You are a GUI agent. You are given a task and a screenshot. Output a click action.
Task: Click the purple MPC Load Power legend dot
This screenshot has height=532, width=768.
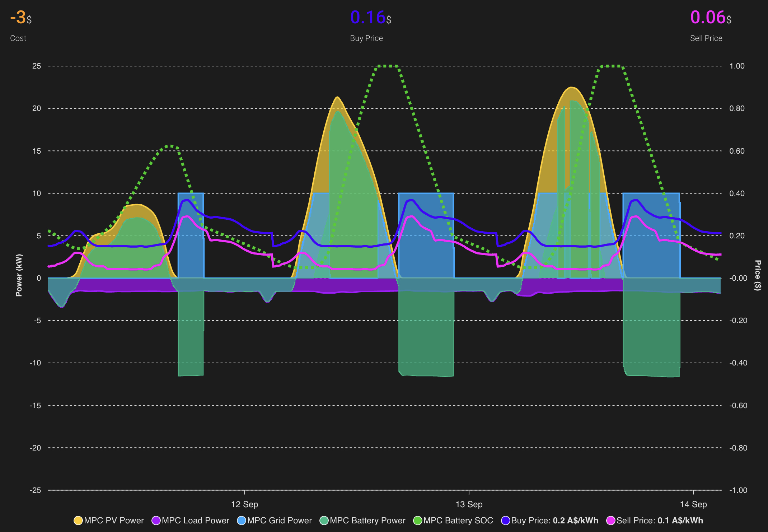coord(156,521)
